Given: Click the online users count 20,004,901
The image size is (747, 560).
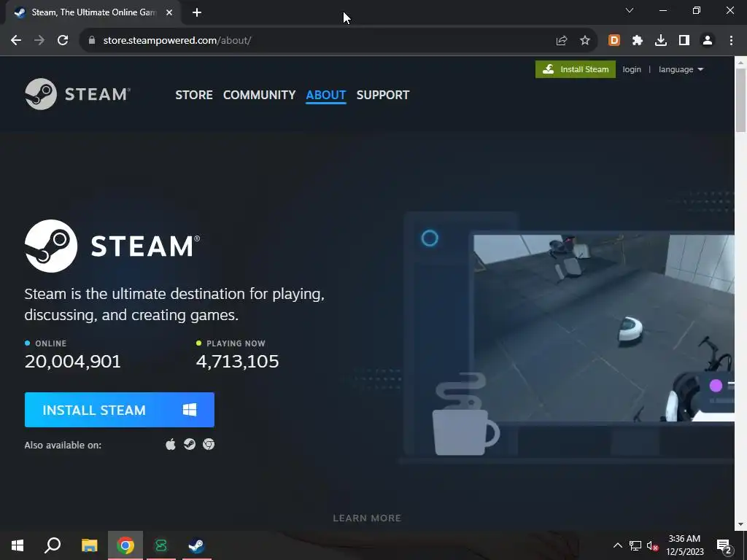Looking at the screenshot, I should point(73,362).
